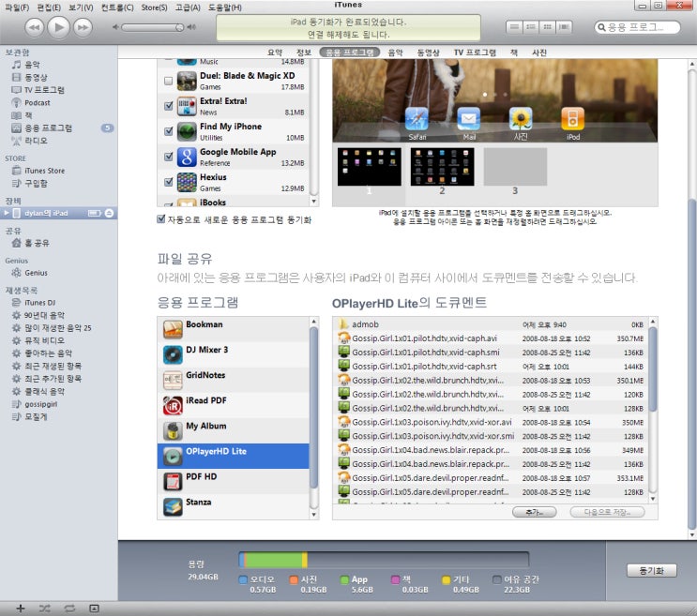697x616 pixels.
Task: Select empty home screen thumbnail 3
Action: (x=515, y=167)
